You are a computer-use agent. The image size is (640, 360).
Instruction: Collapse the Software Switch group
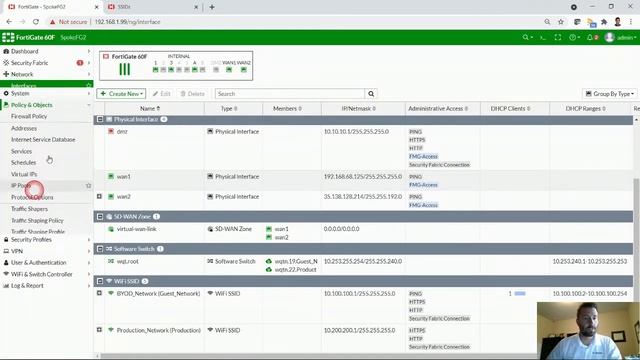click(100, 249)
